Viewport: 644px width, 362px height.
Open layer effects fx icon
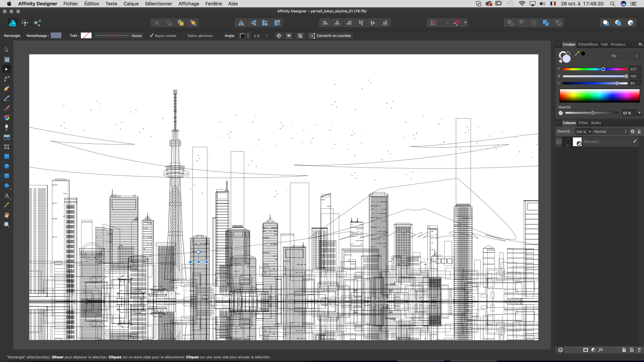(600, 350)
